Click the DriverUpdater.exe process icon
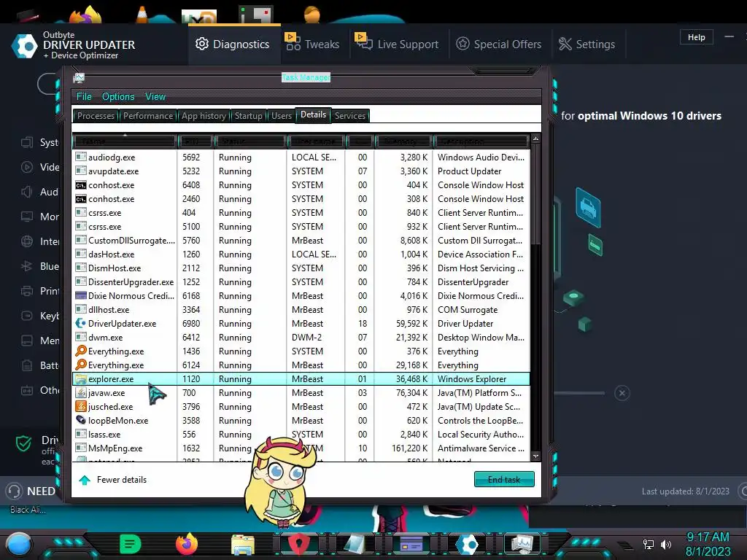This screenshot has width=747, height=560. (81, 323)
